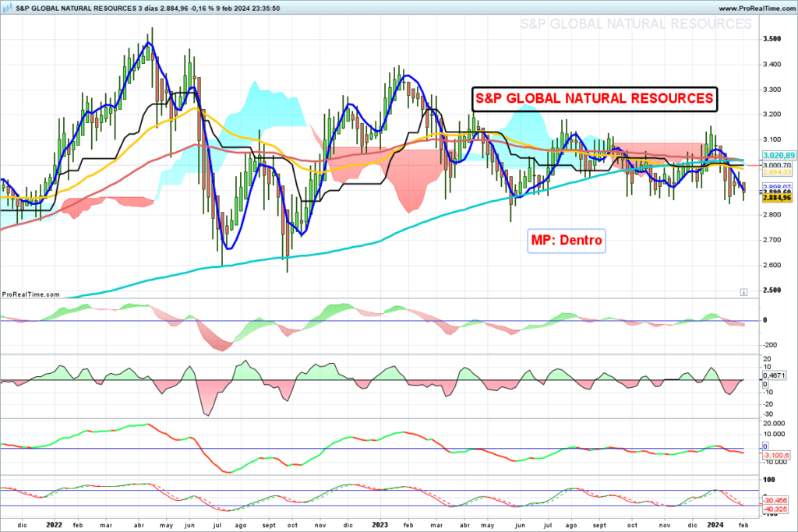The width and height of the screenshot is (798, 532).
Task: Click the red -30,466 oscillator value
Action: point(775,501)
